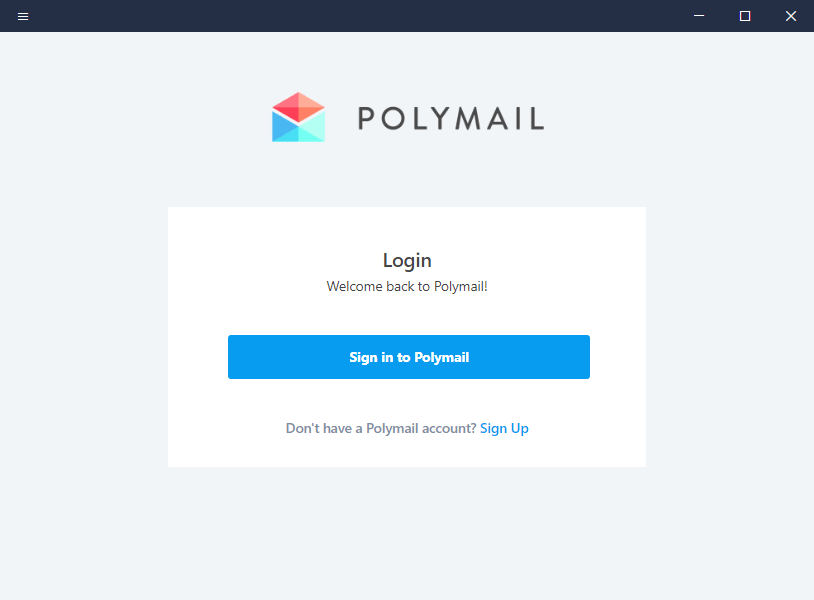Click the final letter L in POLYMAIL wordmark

click(x=535, y=119)
